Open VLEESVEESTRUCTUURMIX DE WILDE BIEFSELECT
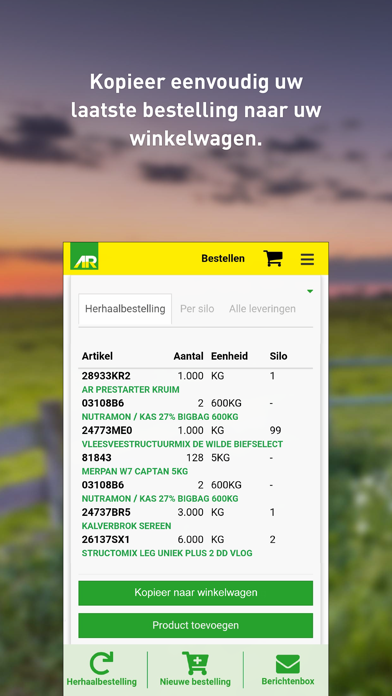 coord(182,444)
